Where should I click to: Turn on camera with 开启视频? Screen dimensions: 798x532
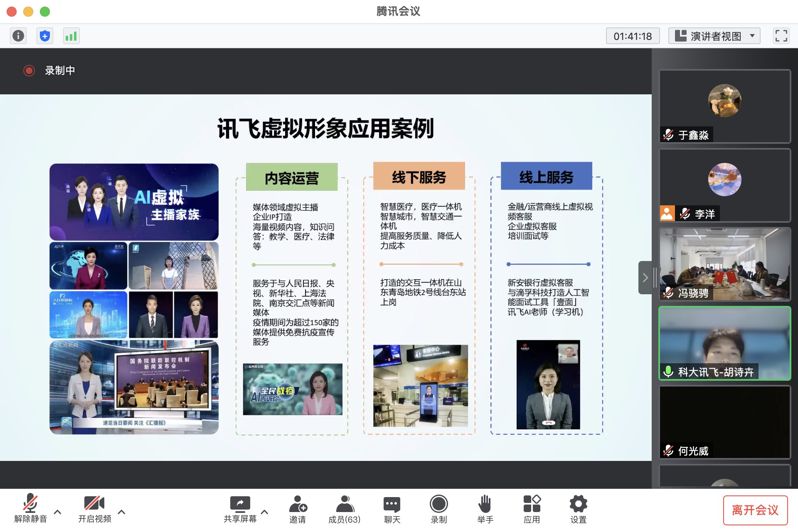tap(95, 508)
